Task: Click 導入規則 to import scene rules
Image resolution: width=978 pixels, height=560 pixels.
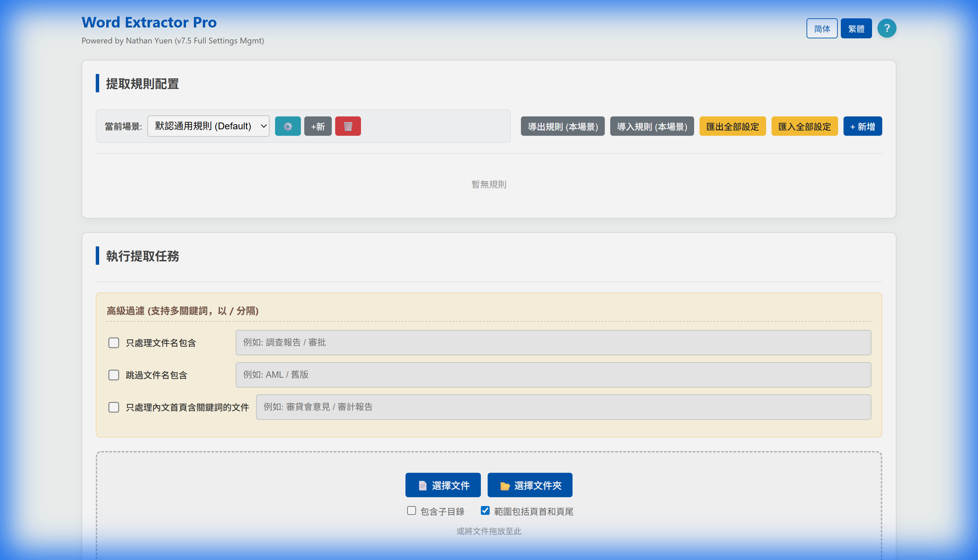Action: pos(652,126)
